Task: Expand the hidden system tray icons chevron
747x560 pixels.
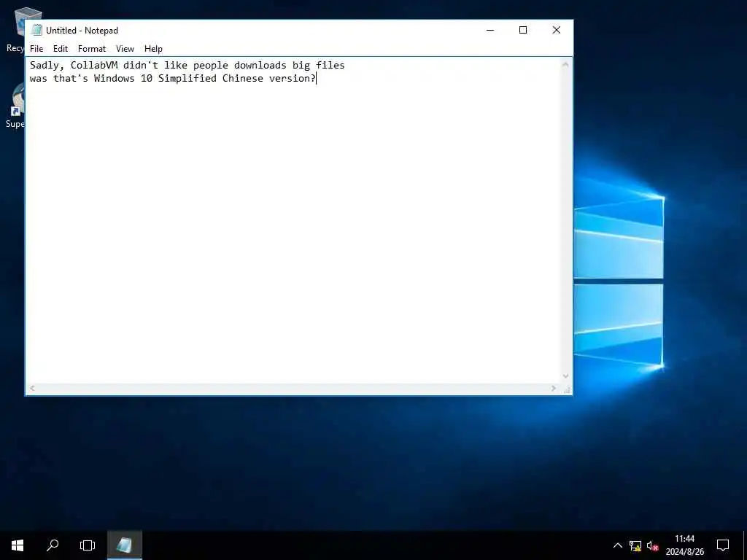Action: [x=617, y=545]
